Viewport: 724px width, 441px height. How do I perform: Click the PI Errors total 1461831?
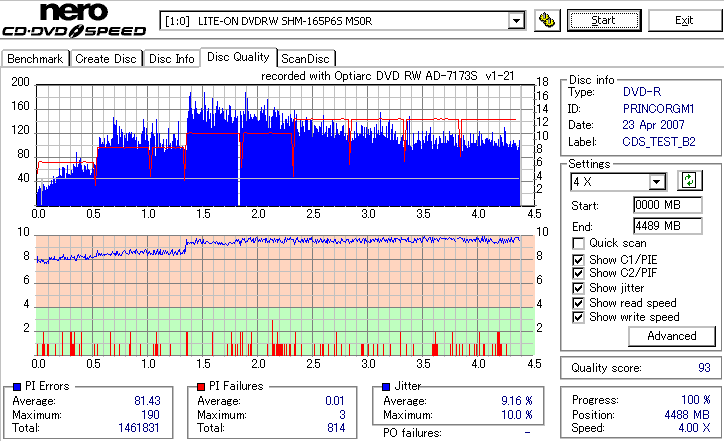(x=139, y=428)
